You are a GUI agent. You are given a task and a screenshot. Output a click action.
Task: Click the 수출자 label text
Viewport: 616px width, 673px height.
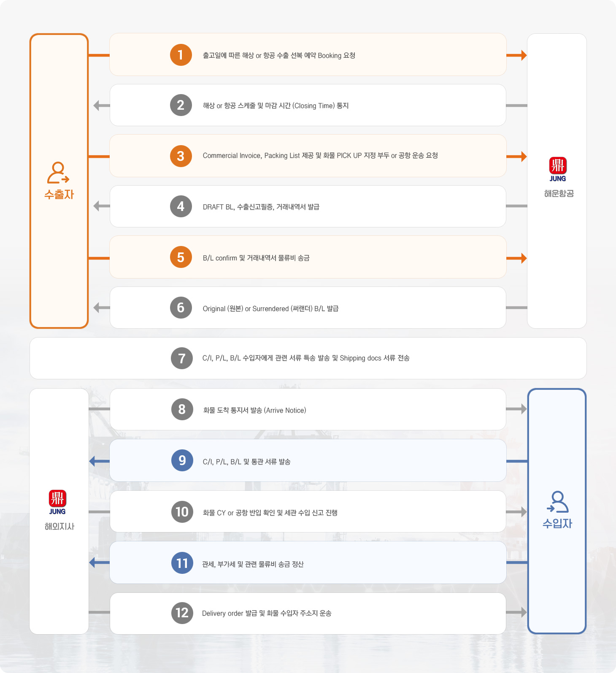click(x=59, y=195)
